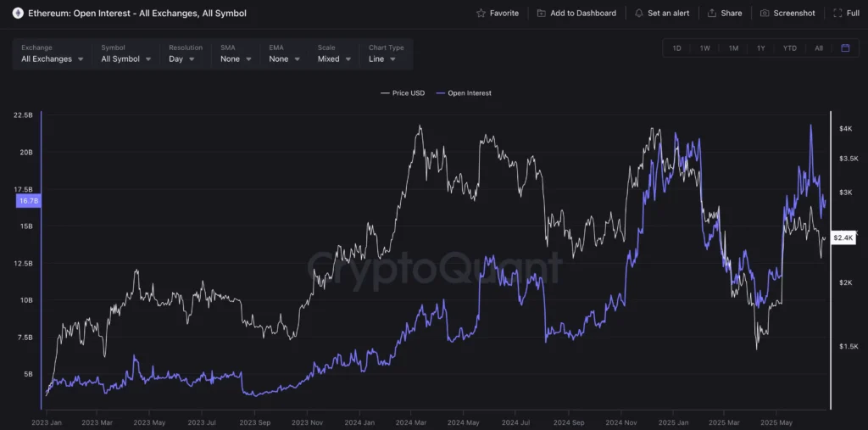Click the $4K right axis label

click(845, 129)
